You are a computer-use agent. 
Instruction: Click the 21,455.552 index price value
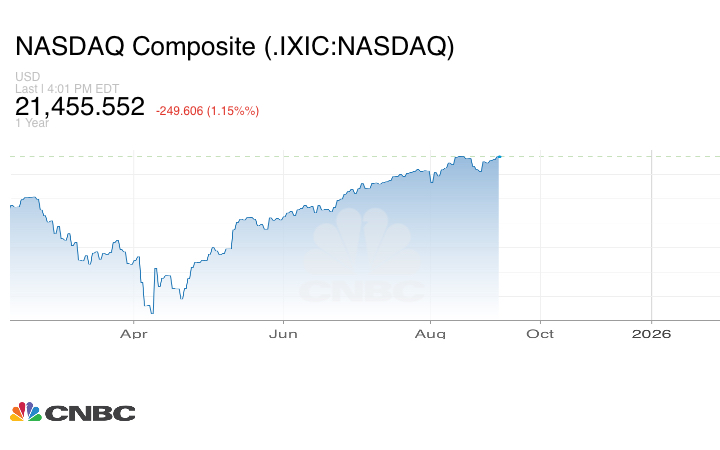click(x=80, y=107)
